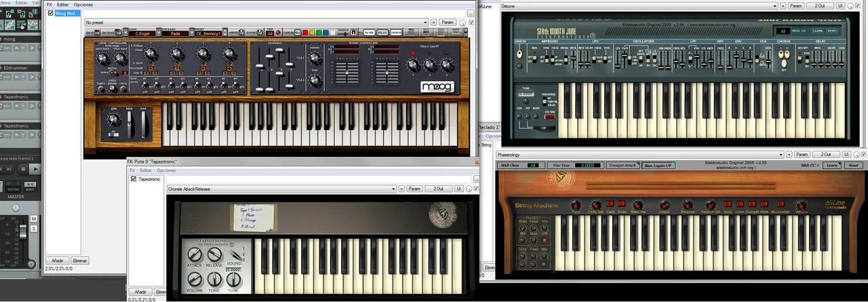This screenshot has width=868, height=302.
Task: Open Editar menu in Tapeotronic FX window
Action: click(146, 170)
